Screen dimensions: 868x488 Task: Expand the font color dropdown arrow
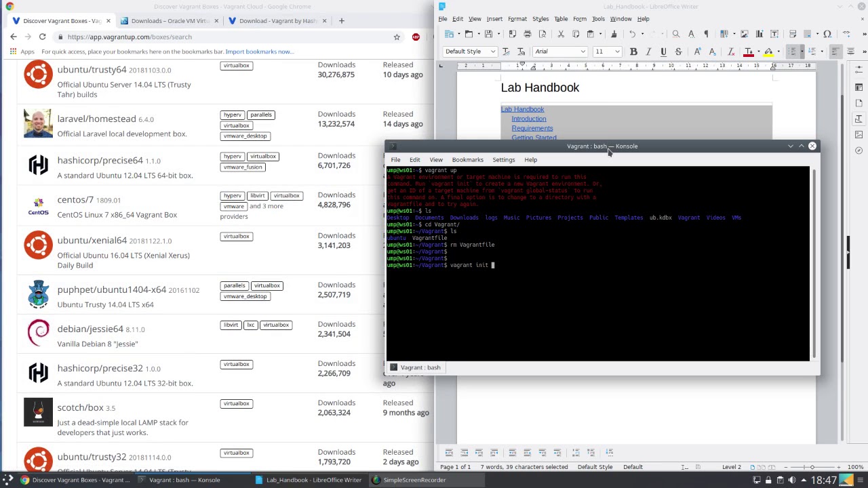758,52
